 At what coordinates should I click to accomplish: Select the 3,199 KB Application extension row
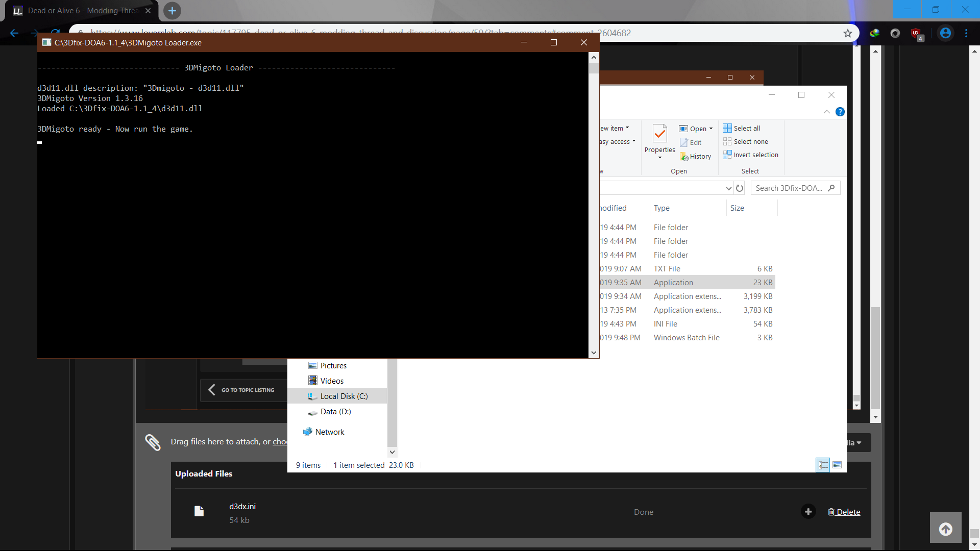687,296
